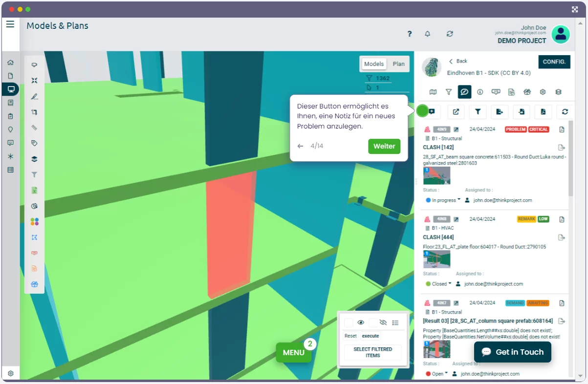Open the In progress status dropdown
This screenshot has width=588, height=384.
click(x=444, y=200)
